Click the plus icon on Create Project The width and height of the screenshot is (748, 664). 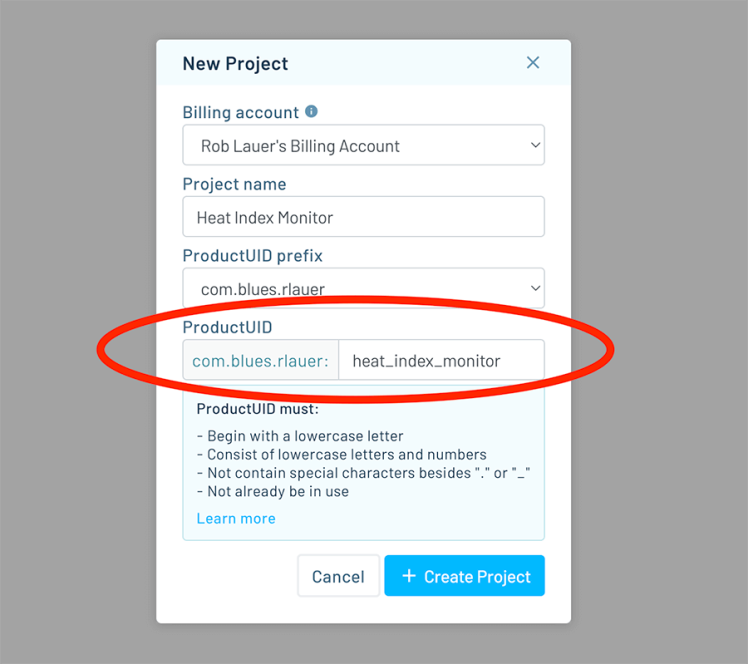coord(408,576)
